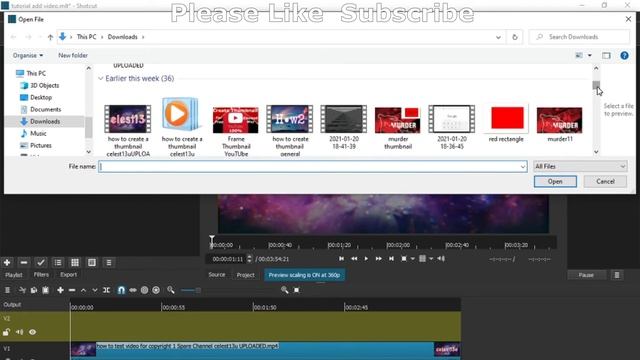This screenshot has height=360, width=640.
Task: Click Preview scaling is ON notice
Action: point(304,275)
